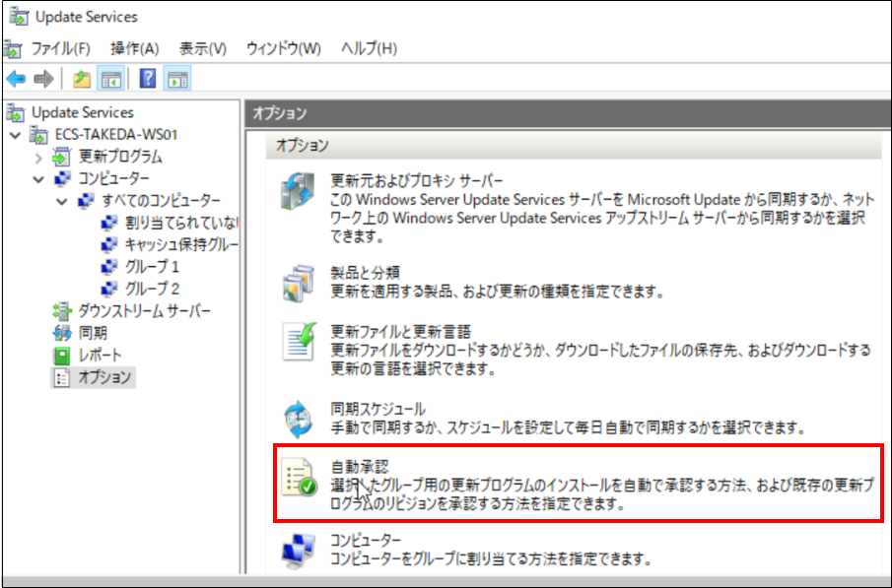The width and height of the screenshot is (892, 588).
Task: Click the レポート green book icon
Action: click(61, 356)
